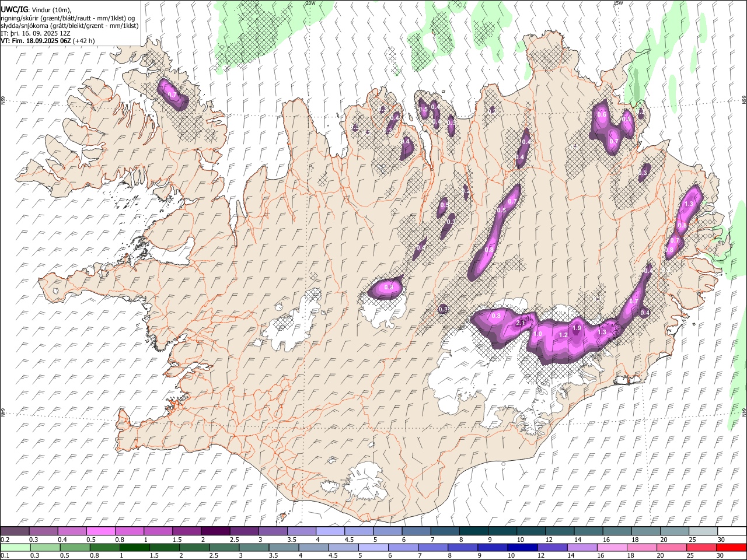The height and width of the screenshot is (560, 747).
Task: Select the 2 dark purple swatch in upper legend row
Action: 215,531
